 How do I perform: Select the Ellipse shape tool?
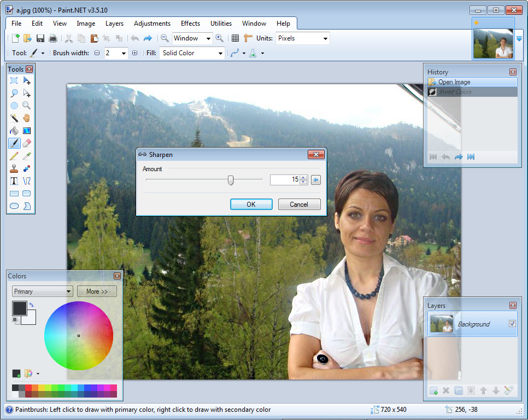coord(14,206)
